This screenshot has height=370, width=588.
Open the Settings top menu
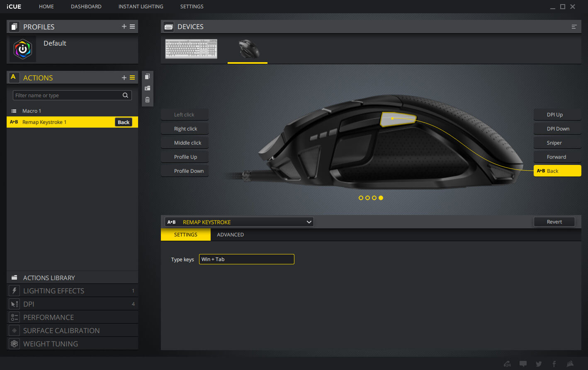coord(192,7)
